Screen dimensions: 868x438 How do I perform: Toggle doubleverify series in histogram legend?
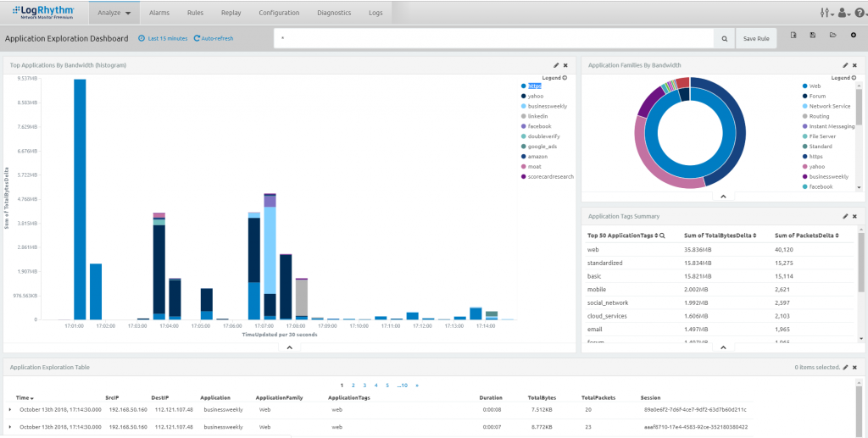click(540, 136)
